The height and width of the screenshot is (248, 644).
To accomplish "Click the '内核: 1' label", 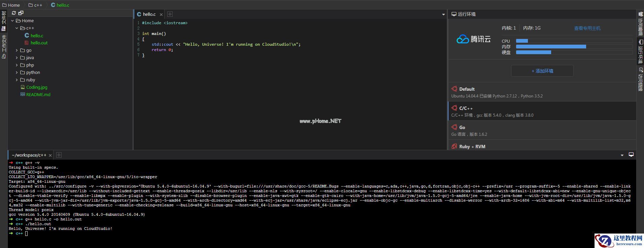I will click(509, 28).
